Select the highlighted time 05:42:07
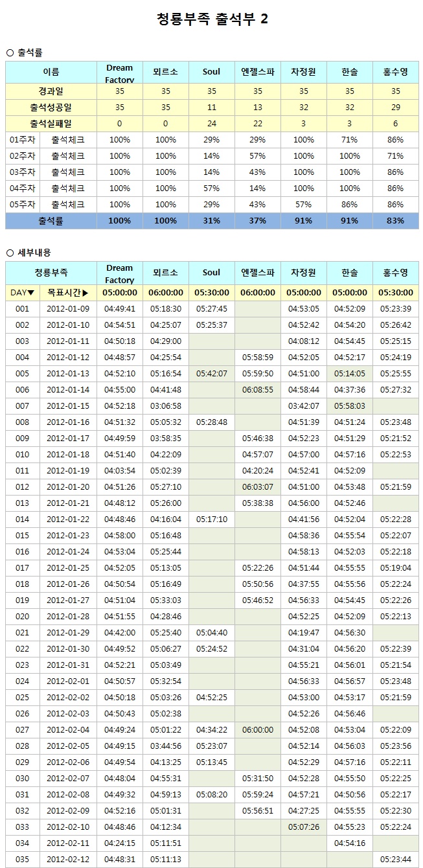This screenshot has height=868, width=423. click(211, 374)
